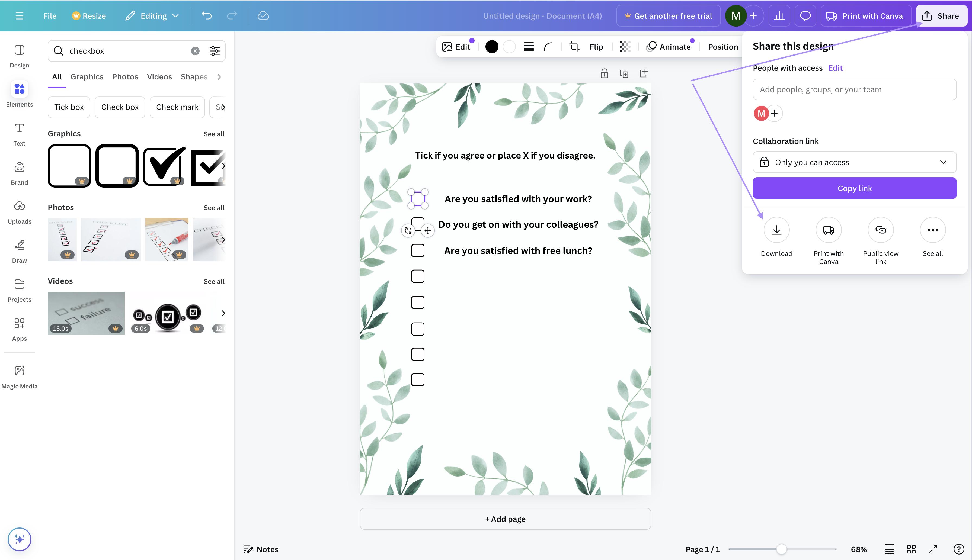Click 'See all' next to Photos
Viewport: 972px width, 560px height.
tap(213, 207)
